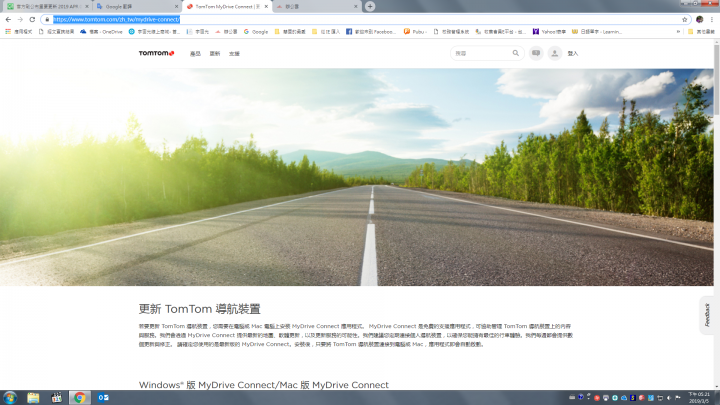Open the media player taskbar icon
Image resolution: width=720 pixels, height=405 pixels.
(x=56, y=398)
